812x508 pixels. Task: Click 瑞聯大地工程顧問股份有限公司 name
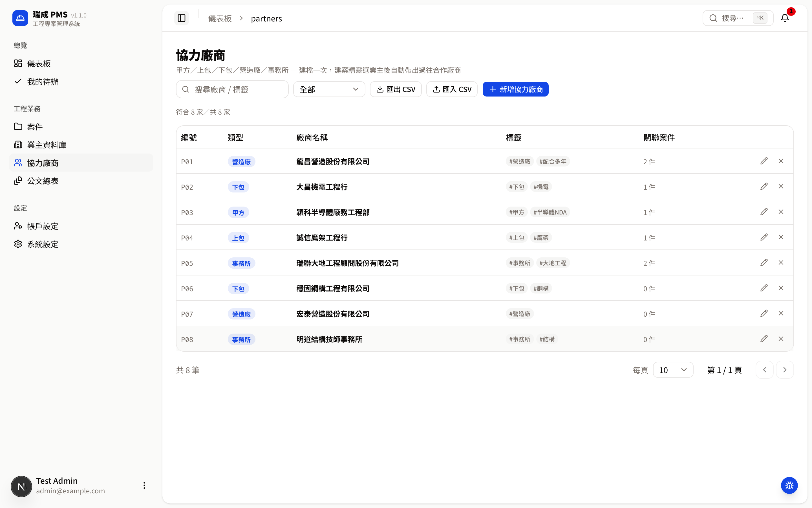pos(348,263)
